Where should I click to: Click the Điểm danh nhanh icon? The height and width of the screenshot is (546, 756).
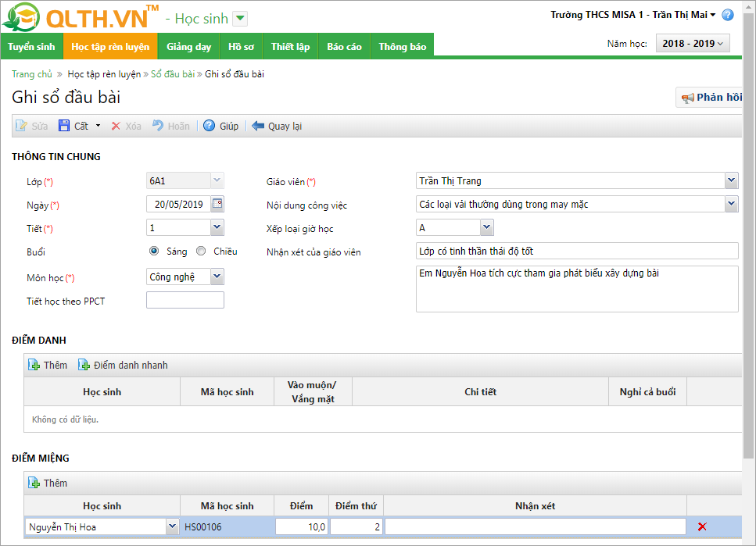(84, 365)
